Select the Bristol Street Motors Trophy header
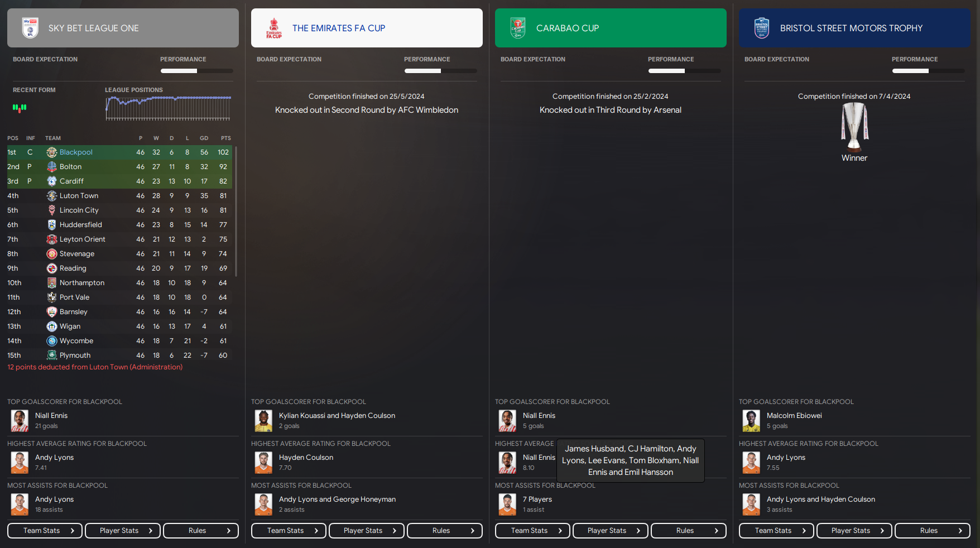The width and height of the screenshot is (980, 548). pyautogui.click(x=854, y=28)
